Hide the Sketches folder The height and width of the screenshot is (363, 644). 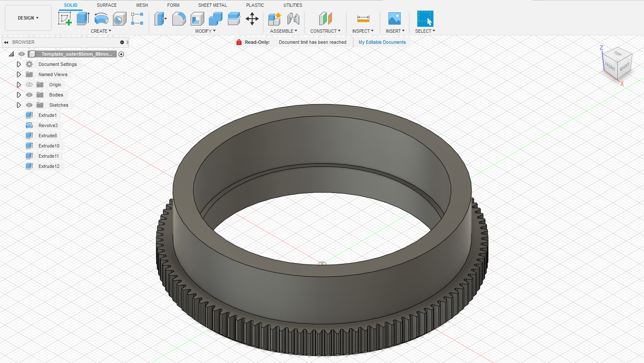(x=29, y=105)
